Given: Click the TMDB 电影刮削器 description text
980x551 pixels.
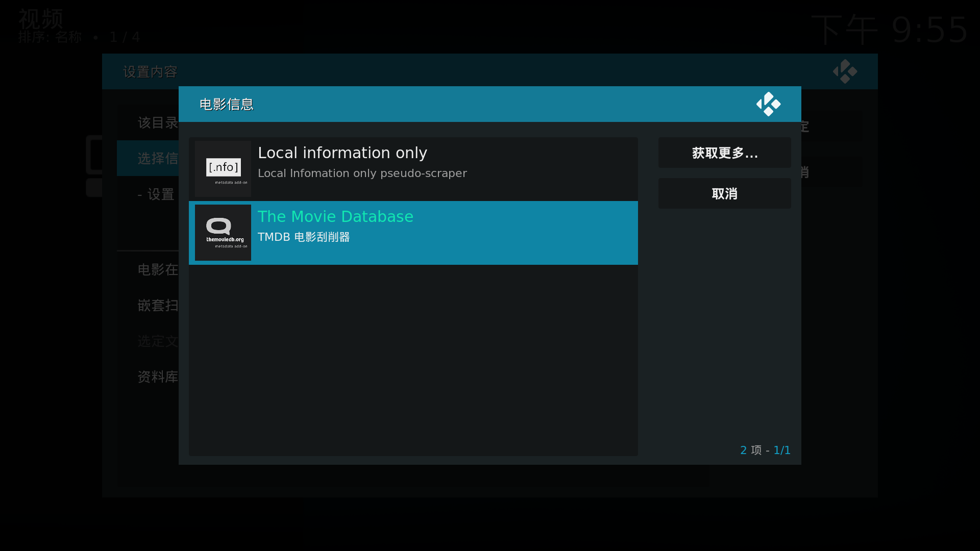Looking at the screenshot, I should 304,237.
